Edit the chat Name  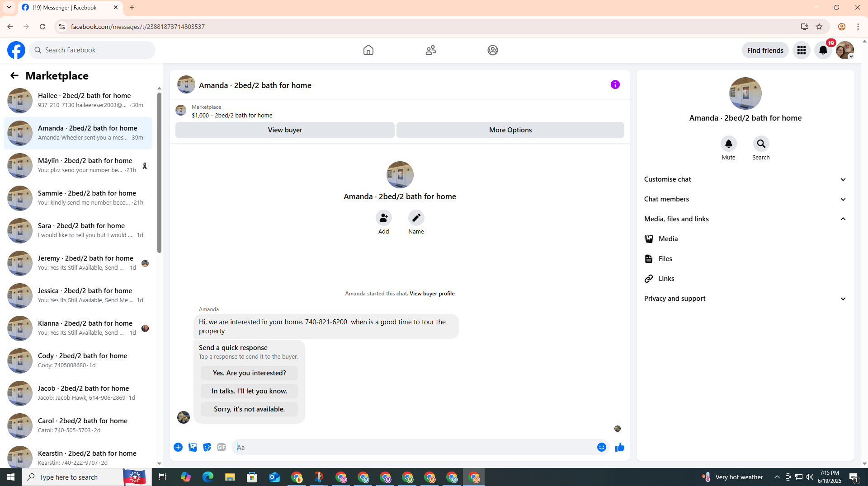coord(416,218)
